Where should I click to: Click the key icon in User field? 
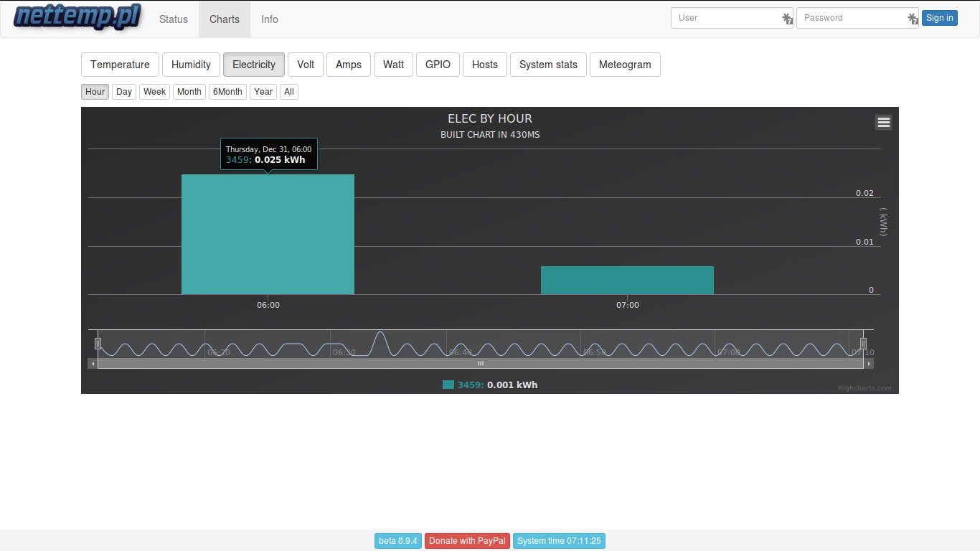pos(787,19)
